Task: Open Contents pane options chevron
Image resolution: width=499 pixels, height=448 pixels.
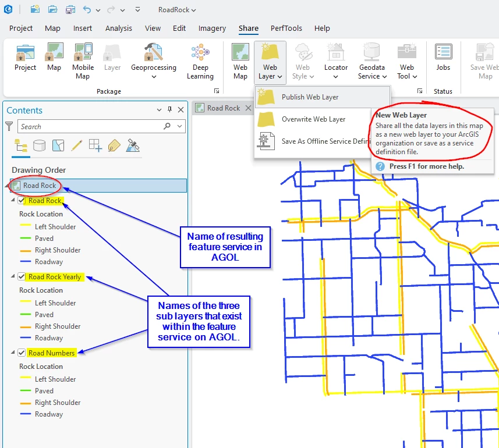Action: [x=159, y=110]
